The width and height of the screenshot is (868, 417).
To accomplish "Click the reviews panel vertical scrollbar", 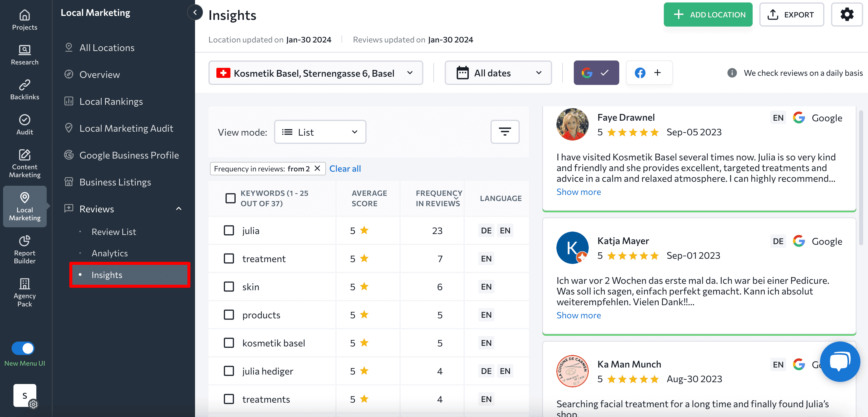I will tap(861, 177).
